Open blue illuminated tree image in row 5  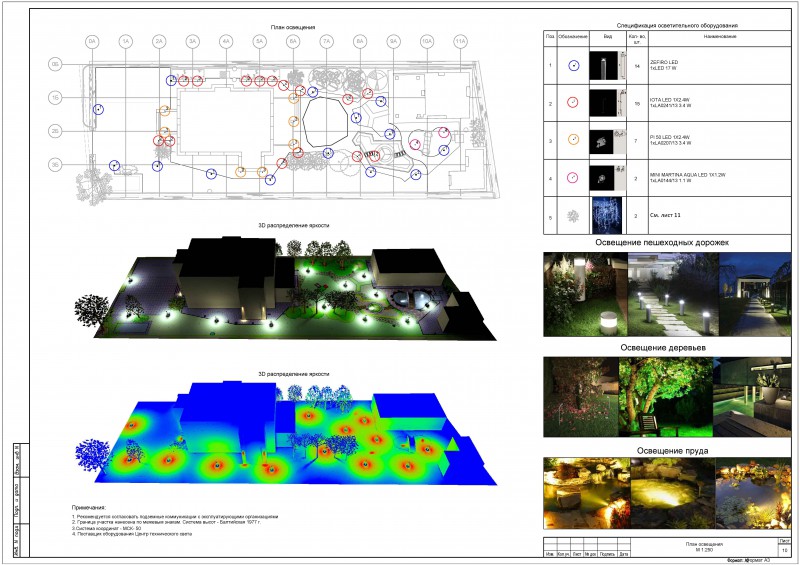pyautogui.click(x=607, y=215)
